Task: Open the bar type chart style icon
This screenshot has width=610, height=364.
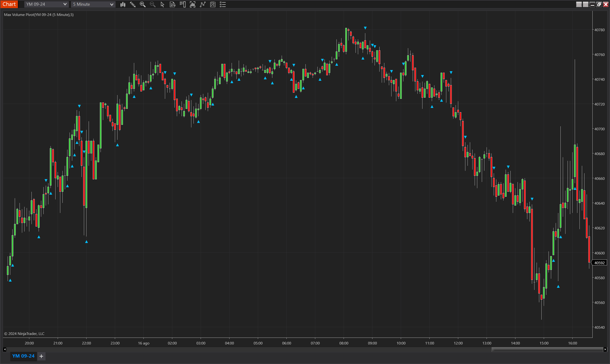Action: click(x=123, y=4)
